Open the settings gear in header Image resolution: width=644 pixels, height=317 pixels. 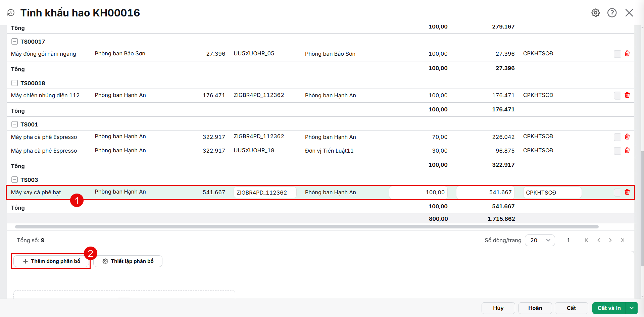tap(596, 13)
